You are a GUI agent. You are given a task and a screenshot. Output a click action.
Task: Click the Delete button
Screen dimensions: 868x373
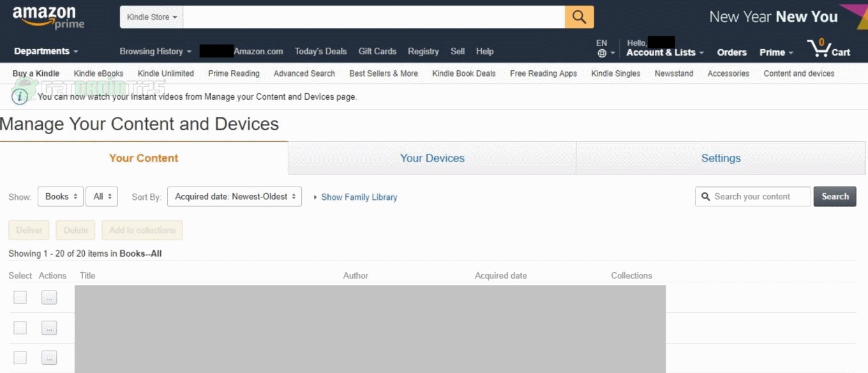[x=75, y=230]
